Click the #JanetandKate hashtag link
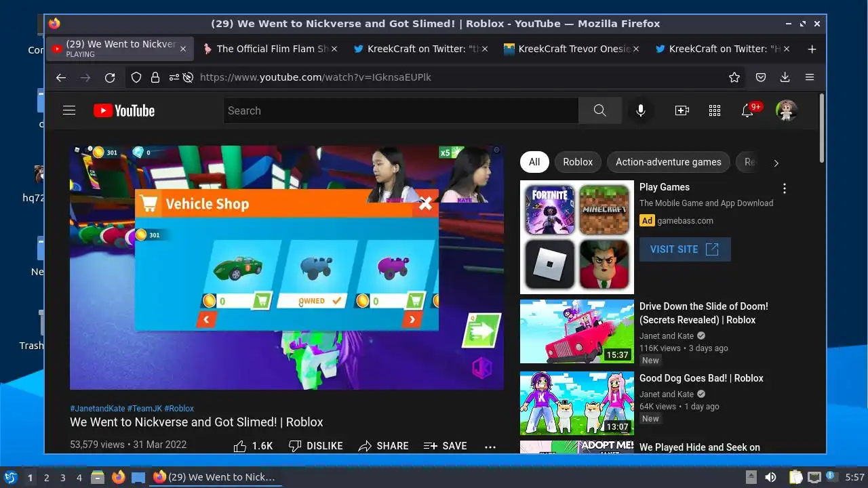The image size is (868, 488). (97, 409)
